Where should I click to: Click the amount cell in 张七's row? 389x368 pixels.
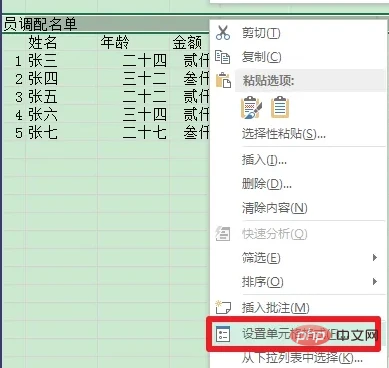tap(190, 133)
